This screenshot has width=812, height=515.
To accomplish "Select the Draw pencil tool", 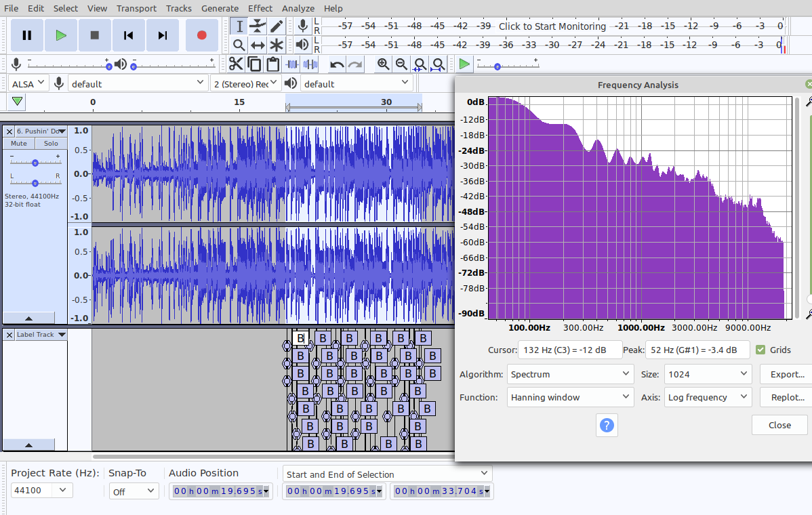I will pyautogui.click(x=277, y=26).
